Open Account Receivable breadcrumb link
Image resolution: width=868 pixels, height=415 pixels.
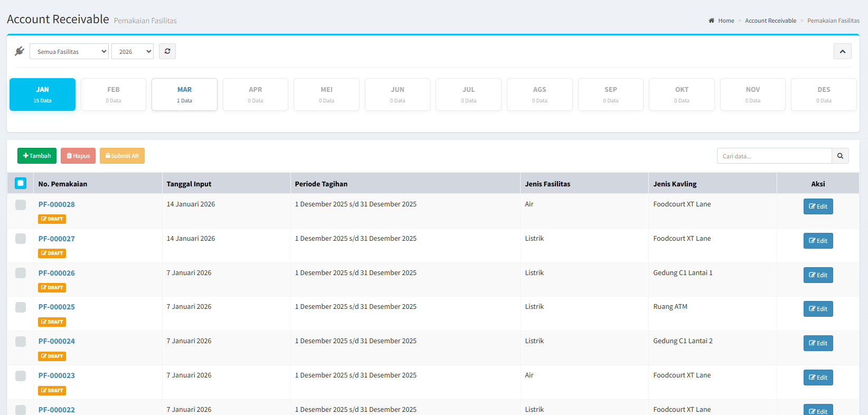(x=770, y=21)
